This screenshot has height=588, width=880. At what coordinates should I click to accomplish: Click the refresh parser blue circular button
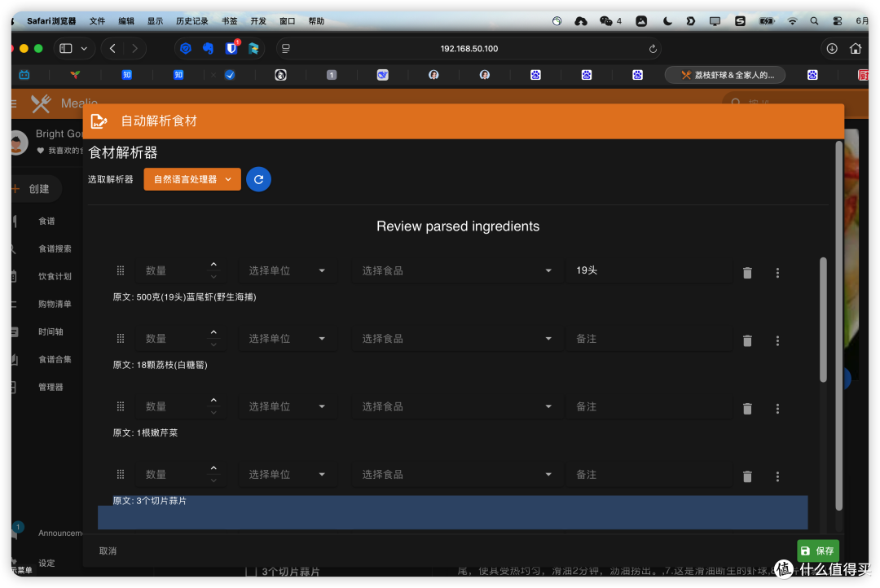click(258, 179)
